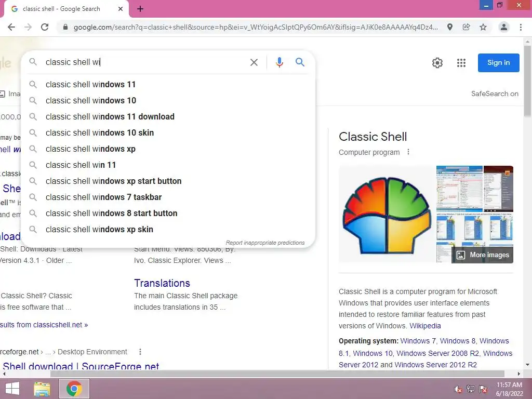532x399 pixels.
Task: Open the Windows 10 operating system link
Action: coord(373,353)
